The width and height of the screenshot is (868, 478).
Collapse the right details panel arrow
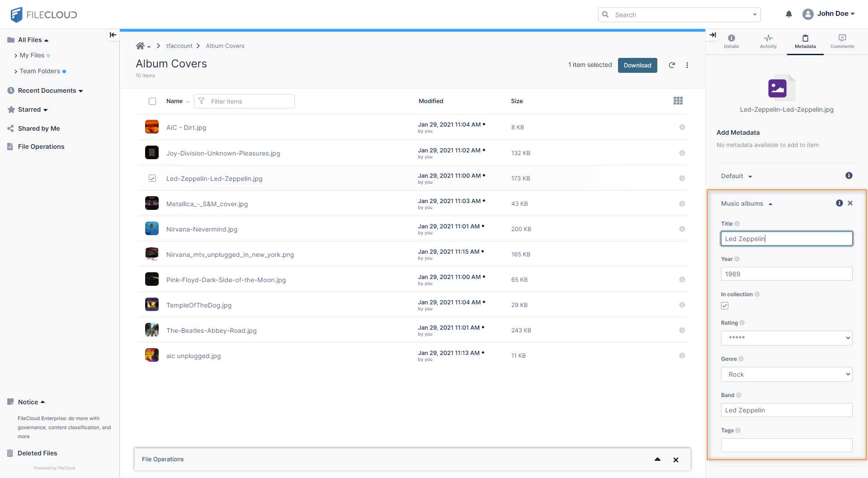tap(713, 35)
